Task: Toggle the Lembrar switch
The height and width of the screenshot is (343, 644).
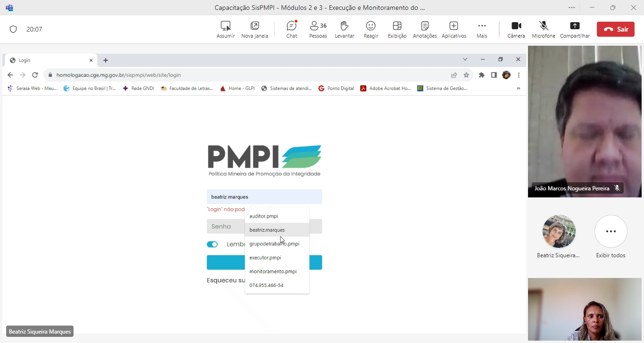Action: [212, 244]
